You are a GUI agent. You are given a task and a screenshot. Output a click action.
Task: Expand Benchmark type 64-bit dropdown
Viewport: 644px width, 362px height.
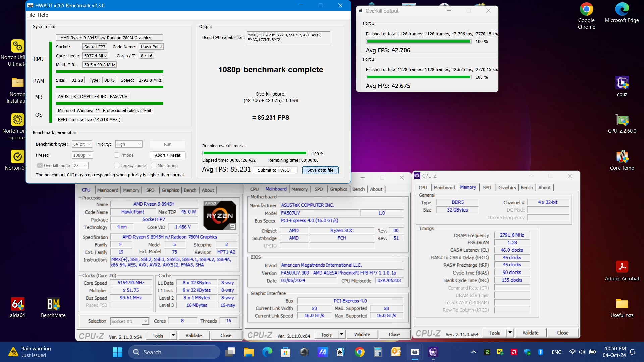click(82, 144)
